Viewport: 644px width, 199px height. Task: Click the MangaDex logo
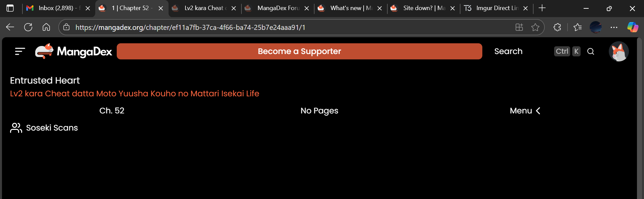(74, 51)
